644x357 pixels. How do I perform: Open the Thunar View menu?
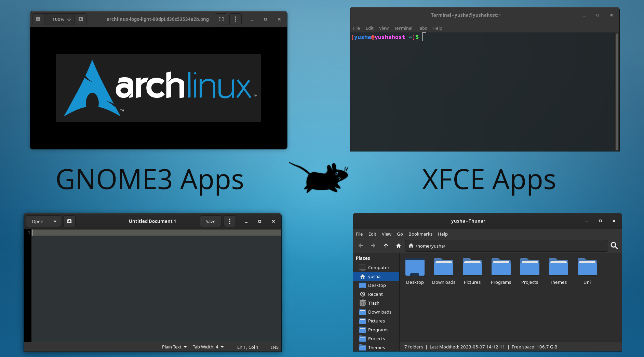pos(387,234)
